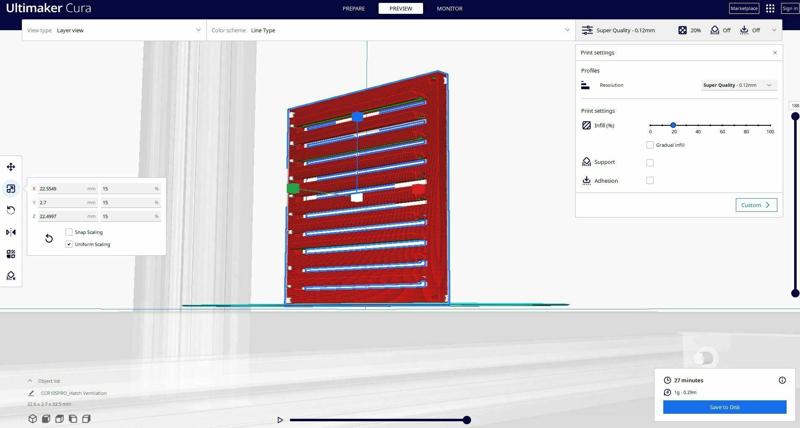Click the bottom layer slider handle
The image size is (800, 428).
click(x=795, y=293)
